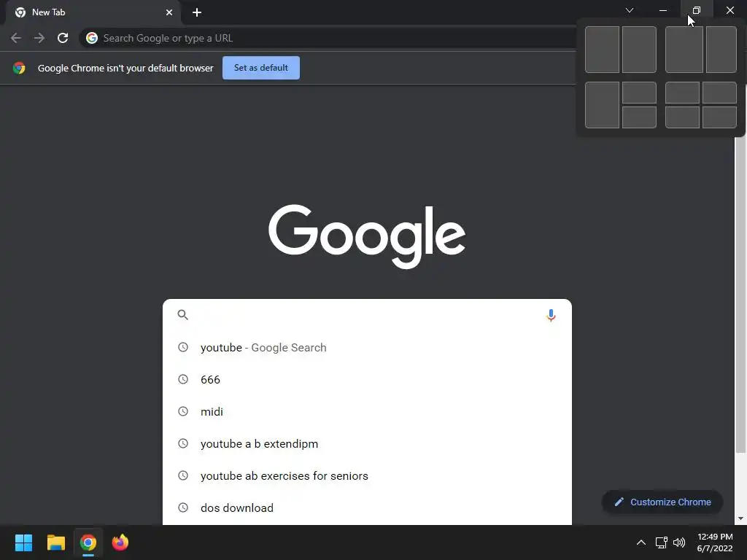
Task: Select the New Tab tab
Action: (93, 12)
